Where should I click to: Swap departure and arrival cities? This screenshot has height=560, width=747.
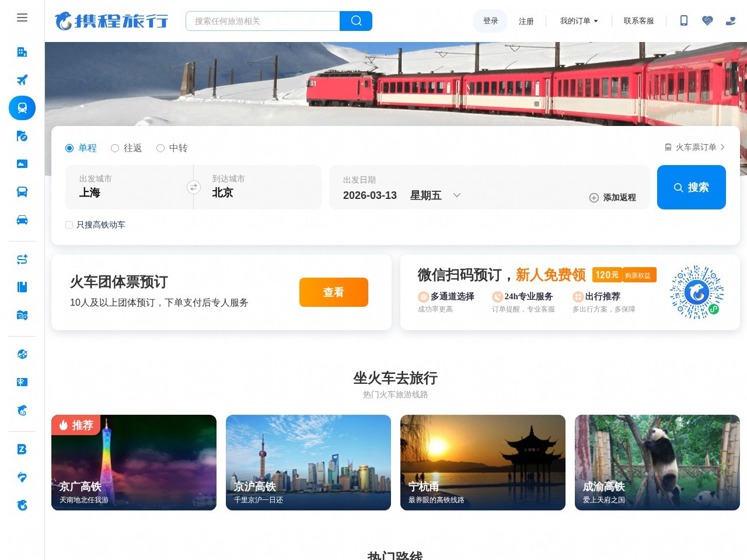click(194, 187)
